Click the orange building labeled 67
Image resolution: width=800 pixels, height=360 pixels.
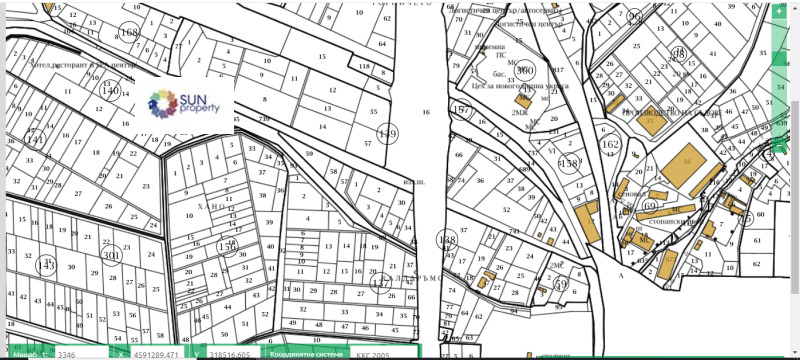[667, 264]
